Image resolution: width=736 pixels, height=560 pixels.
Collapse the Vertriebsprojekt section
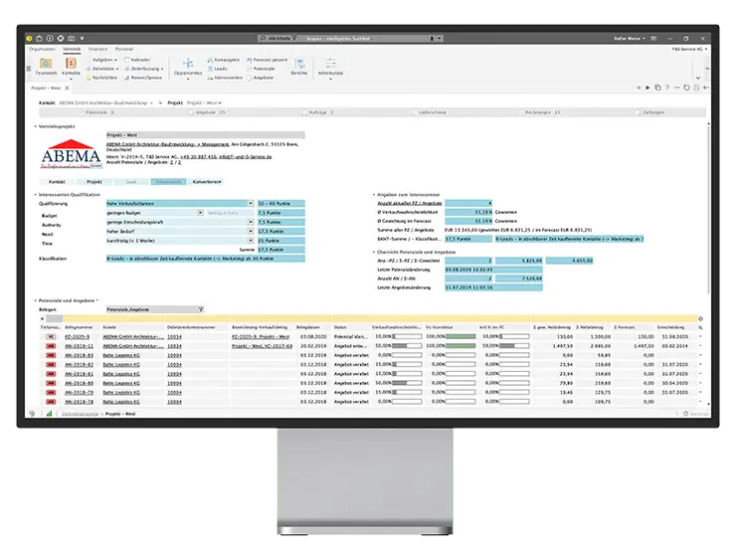pos(35,126)
